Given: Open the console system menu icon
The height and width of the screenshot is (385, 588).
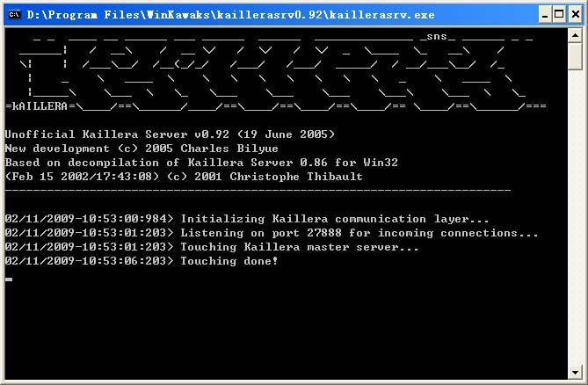Looking at the screenshot, I should 13,12.
